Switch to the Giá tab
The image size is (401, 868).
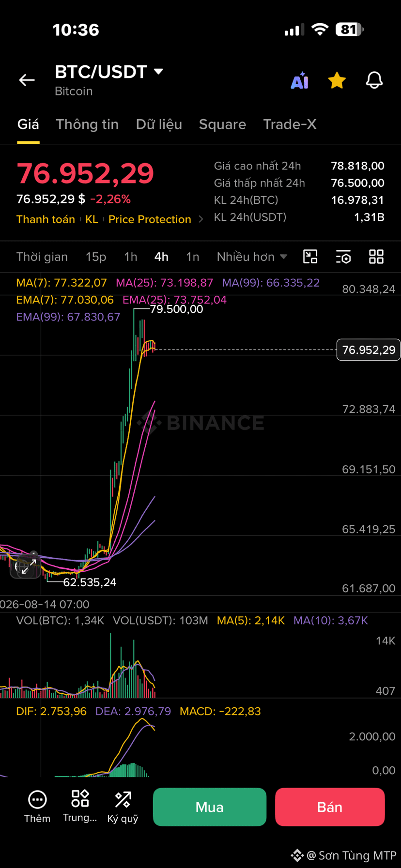click(28, 124)
